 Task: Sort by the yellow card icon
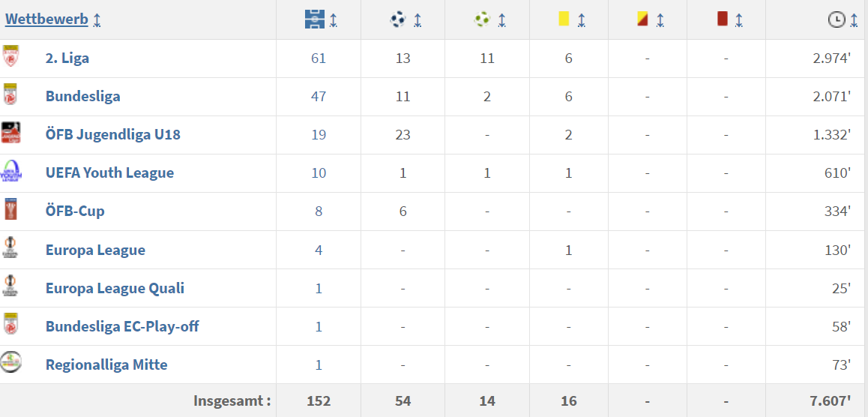564,20
